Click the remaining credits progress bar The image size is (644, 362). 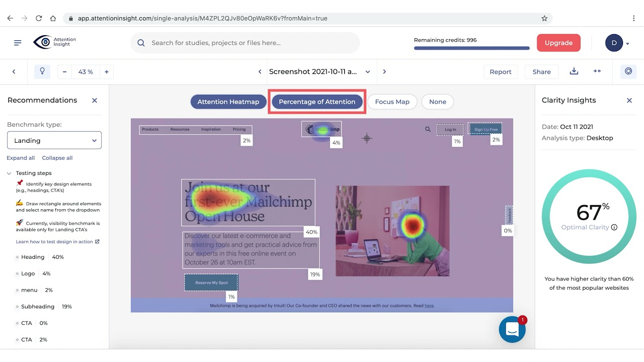[471, 48]
